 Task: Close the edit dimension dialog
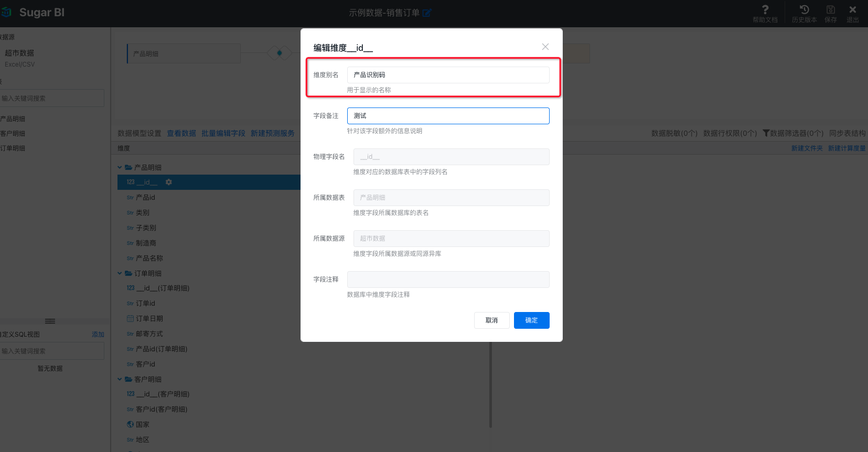545,47
